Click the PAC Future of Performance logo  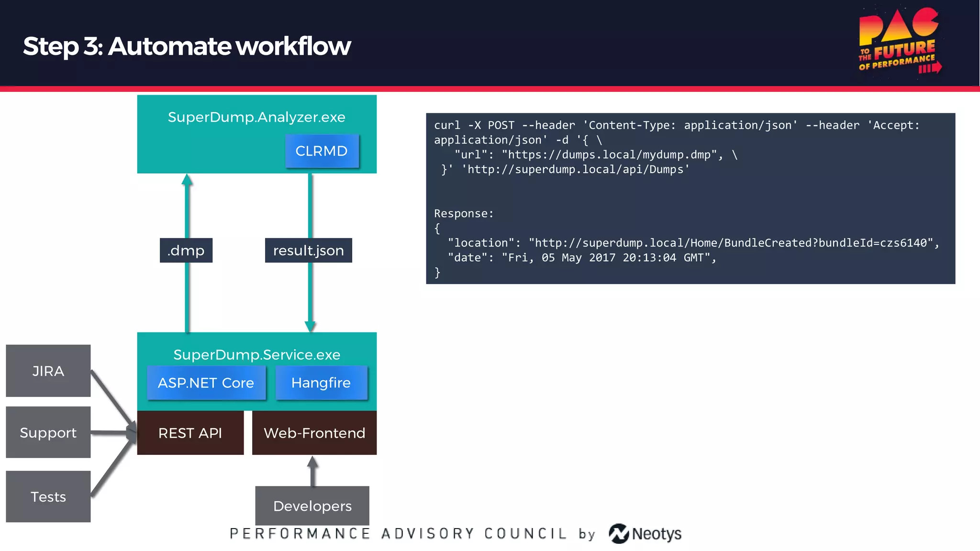click(x=900, y=42)
